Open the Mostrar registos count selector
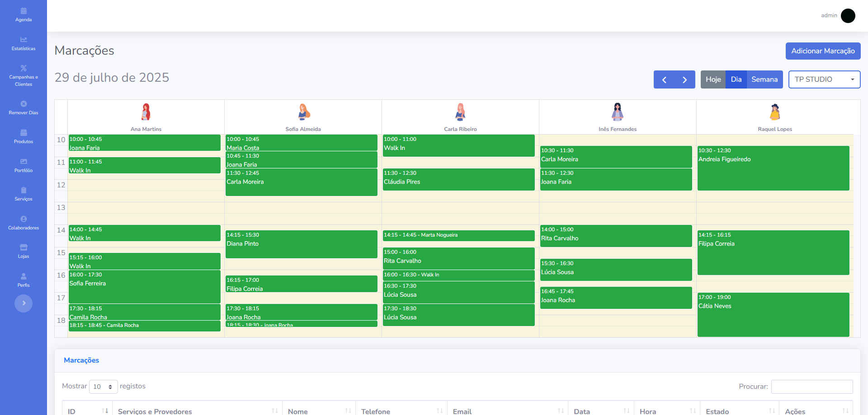868x415 pixels. [103, 387]
